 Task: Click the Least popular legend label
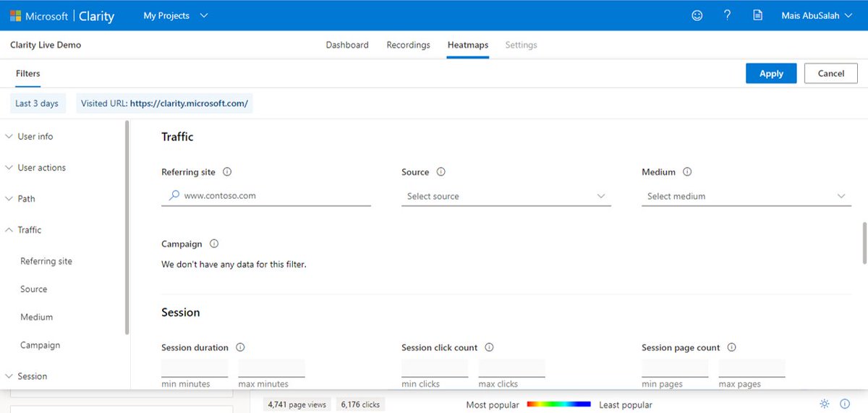click(x=626, y=405)
